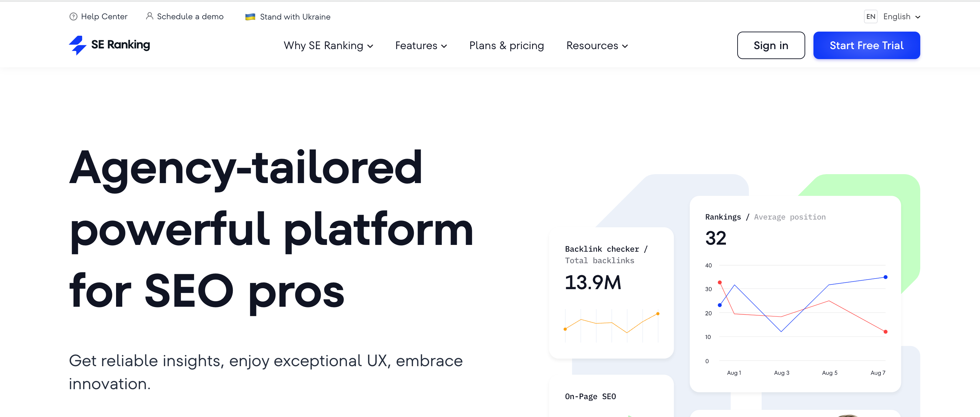Click the SE Ranking lightning logo icon
Viewport: 980px width, 417px height.
(x=78, y=45)
